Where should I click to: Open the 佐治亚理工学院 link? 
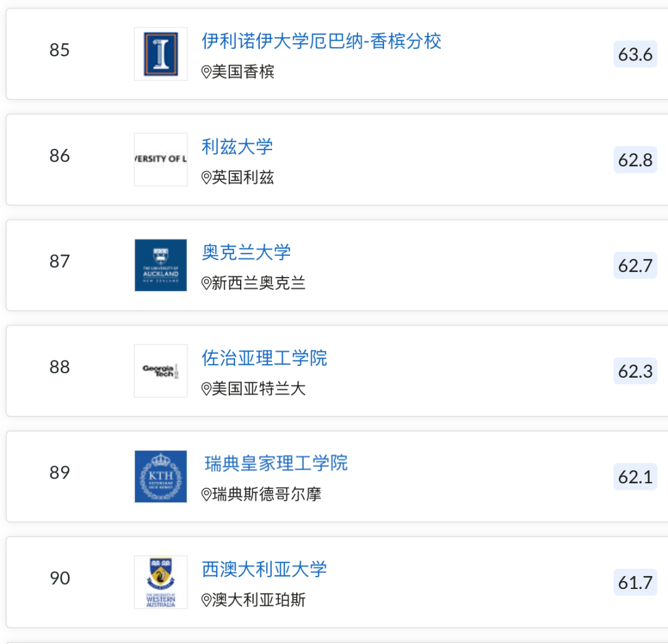pyautogui.click(x=265, y=358)
